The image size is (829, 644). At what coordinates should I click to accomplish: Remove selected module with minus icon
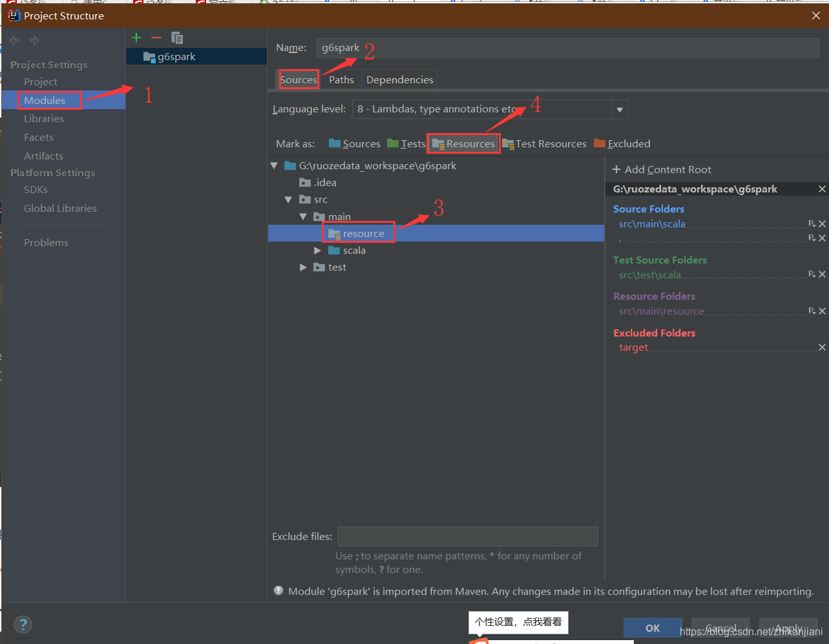(156, 38)
